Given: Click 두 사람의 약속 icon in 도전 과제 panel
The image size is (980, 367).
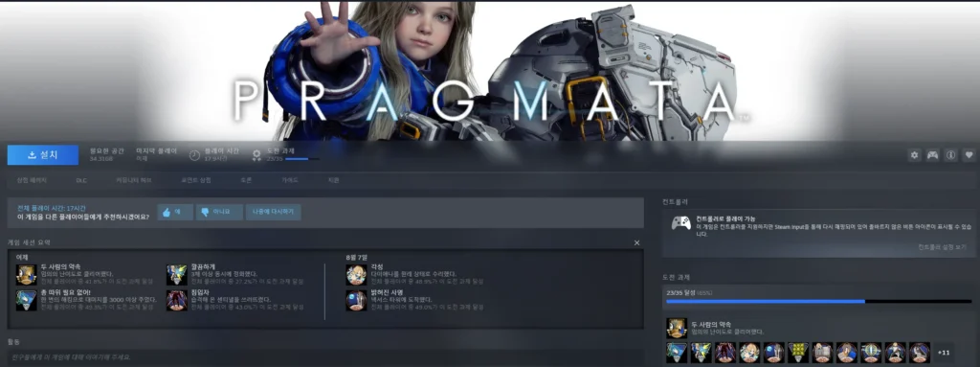Looking at the screenshot, I should 677,328.
